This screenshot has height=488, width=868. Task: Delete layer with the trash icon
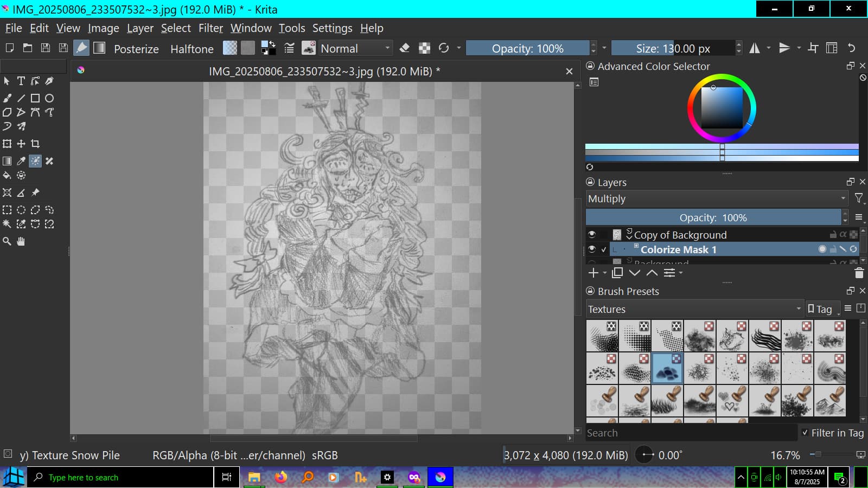(859, 273)
